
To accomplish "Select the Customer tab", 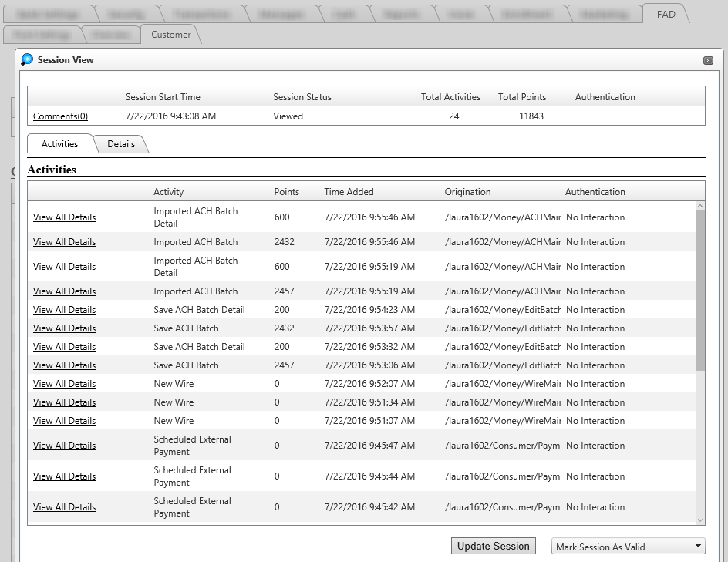I will 170,35.
